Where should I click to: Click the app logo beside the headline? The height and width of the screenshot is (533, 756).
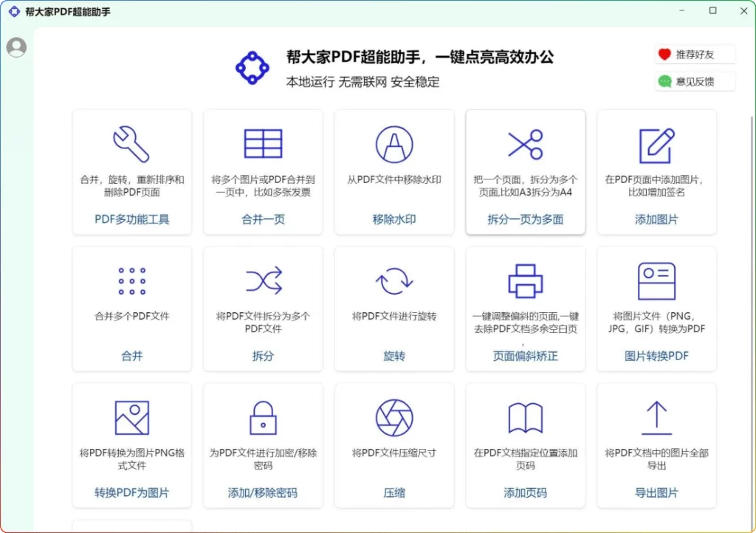[x=252, y=68]
